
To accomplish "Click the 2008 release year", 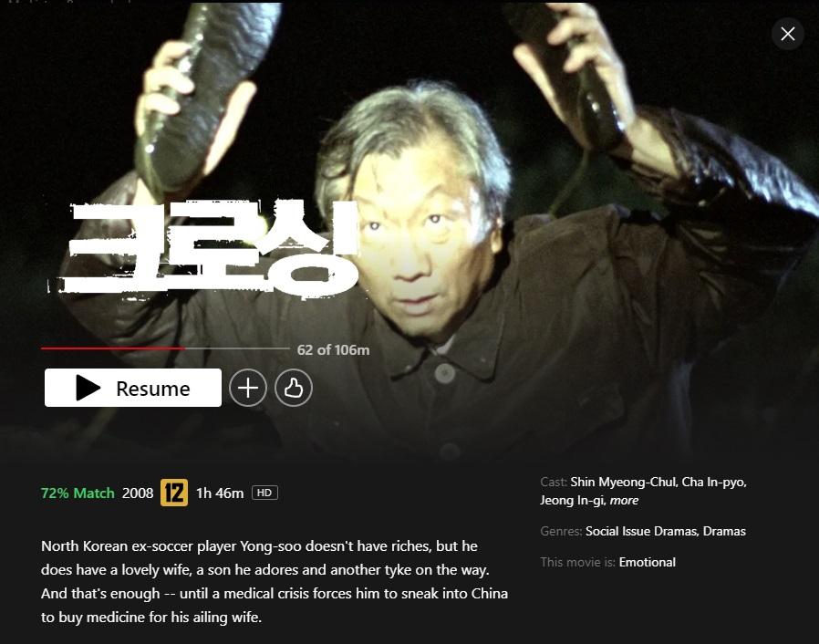I will coord(138,493).
